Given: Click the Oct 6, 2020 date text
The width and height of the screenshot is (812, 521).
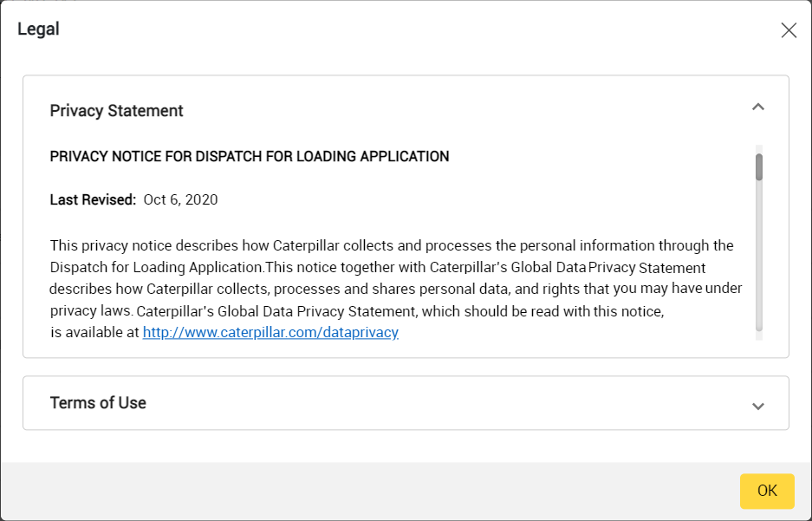Looking at the screenshot, I should 180,199.
